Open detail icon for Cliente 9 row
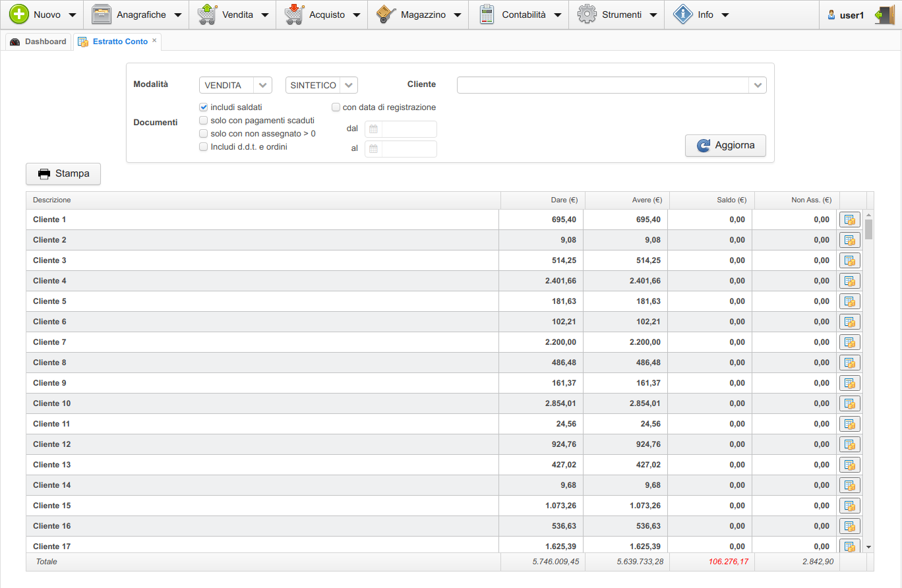The width and height of the screenshot is (902, 588). click(x=850, y=383)
